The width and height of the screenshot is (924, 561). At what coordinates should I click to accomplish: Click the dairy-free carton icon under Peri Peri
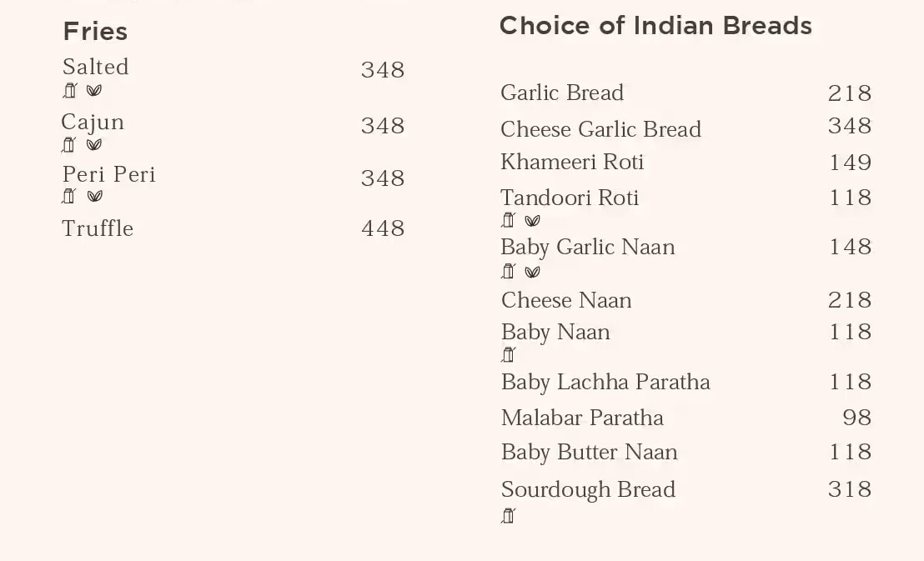click(70, 197)
